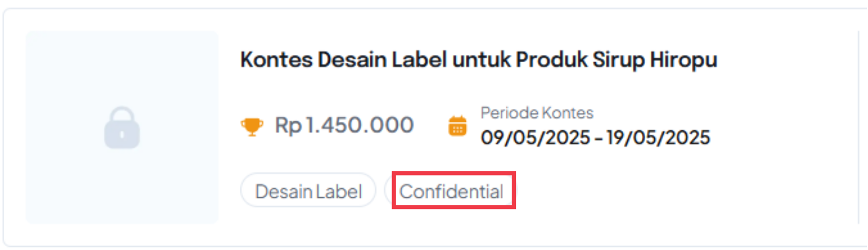Screen dimensions: 868x250
Task: Click the padlock icon on the thumbnail
Action: tap(122, 128)
